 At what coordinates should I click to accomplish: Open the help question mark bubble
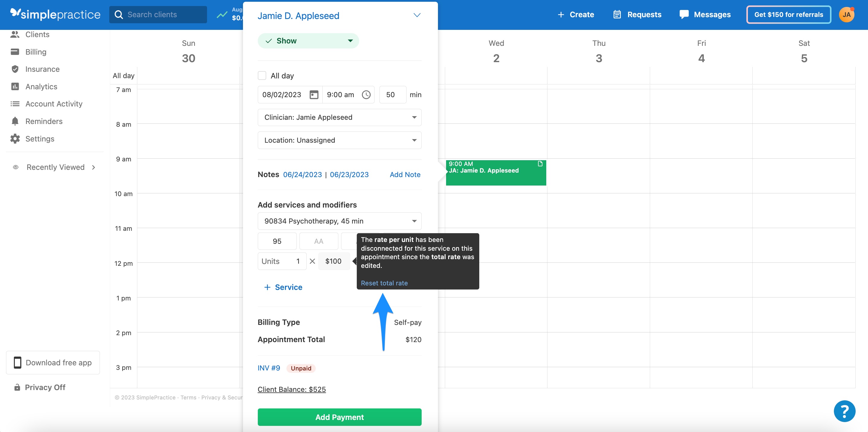coord(844,411)
